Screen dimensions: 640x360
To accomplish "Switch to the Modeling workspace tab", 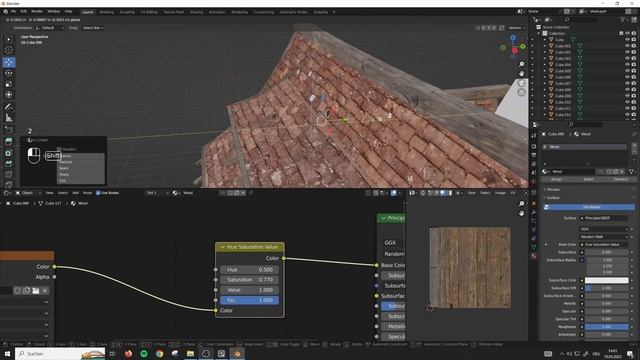I will point(107,12).
